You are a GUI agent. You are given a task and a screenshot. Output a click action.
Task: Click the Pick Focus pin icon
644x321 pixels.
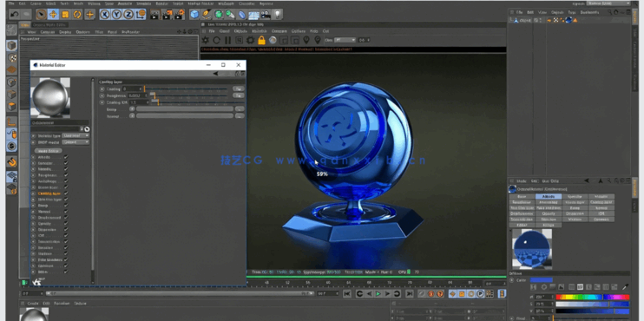pyautogui.click(x=306, y=40)
